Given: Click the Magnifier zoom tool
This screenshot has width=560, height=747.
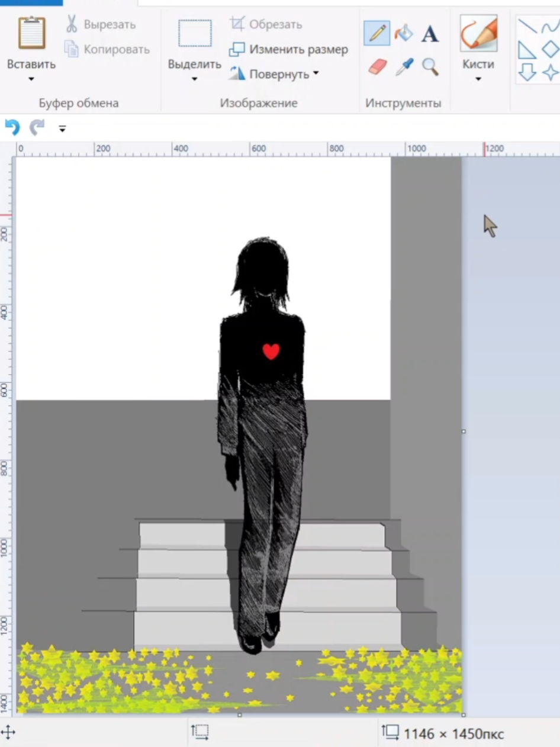Looking at the screenshot, I should tap(430, 66).
